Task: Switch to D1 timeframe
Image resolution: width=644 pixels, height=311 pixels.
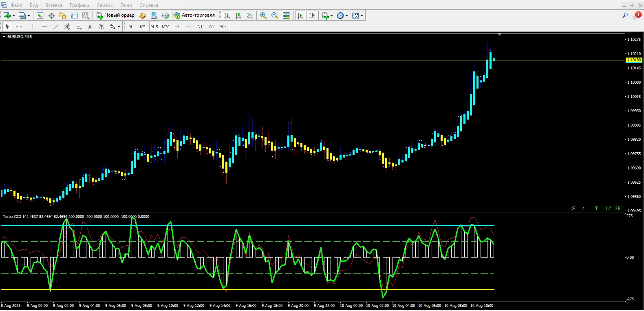Action: tap(200, 27)
